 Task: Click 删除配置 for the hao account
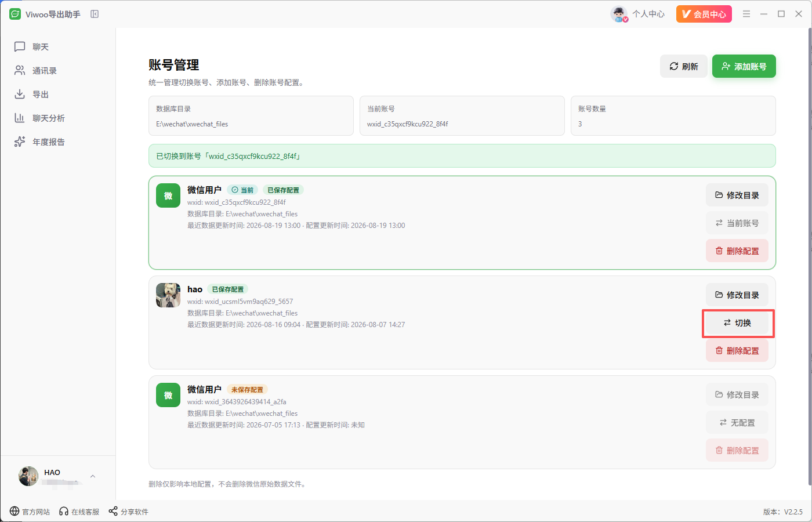(x=737, y=350)
